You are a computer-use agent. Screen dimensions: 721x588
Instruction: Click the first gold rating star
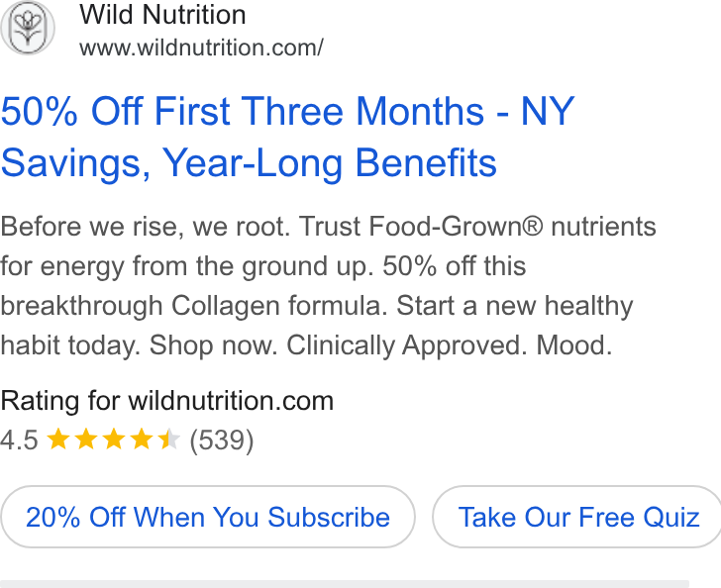tap(58, 439)
